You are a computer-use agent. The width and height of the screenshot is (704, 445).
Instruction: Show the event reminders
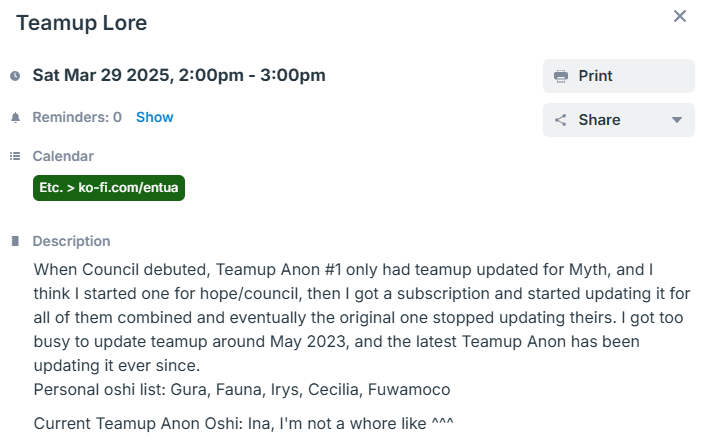tap(155, 117)
